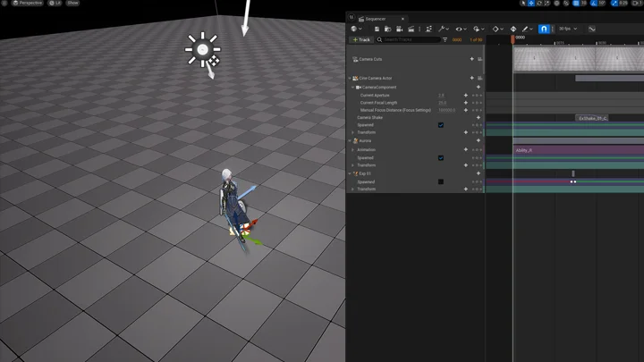Viewport: 644px width, 362px height.
Task: Open the snapping options beside the magnet
Action: (553, 29)
